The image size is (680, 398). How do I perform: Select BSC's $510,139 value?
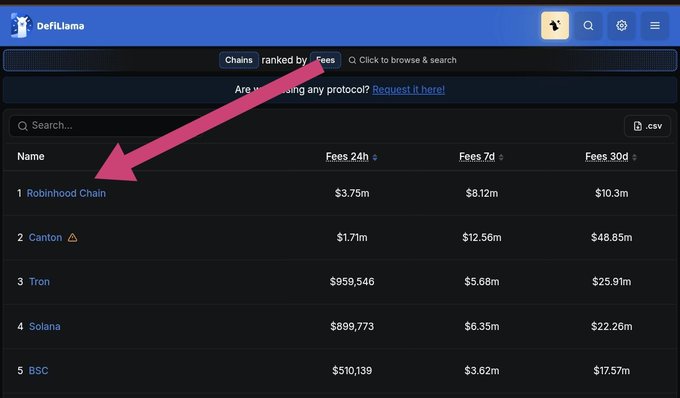[x=352, y=371]
